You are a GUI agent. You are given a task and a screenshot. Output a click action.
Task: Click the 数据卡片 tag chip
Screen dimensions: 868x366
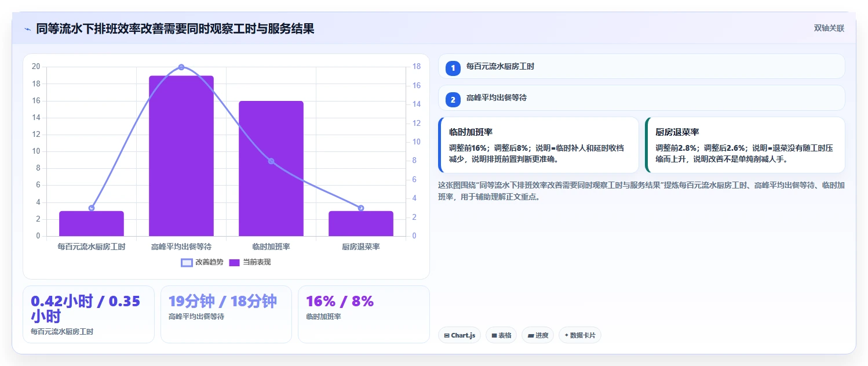580,335
